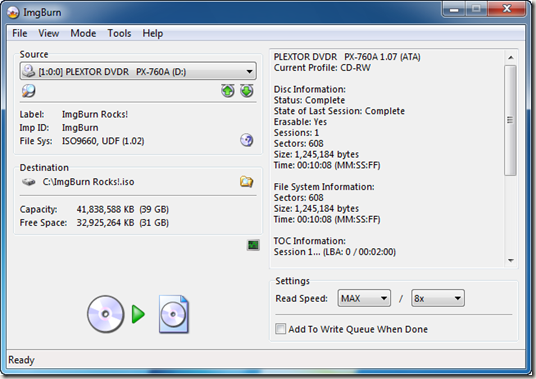Click scroll down arrow in info panel
This screenshot has width=536, height=379.
coord(511,260)
